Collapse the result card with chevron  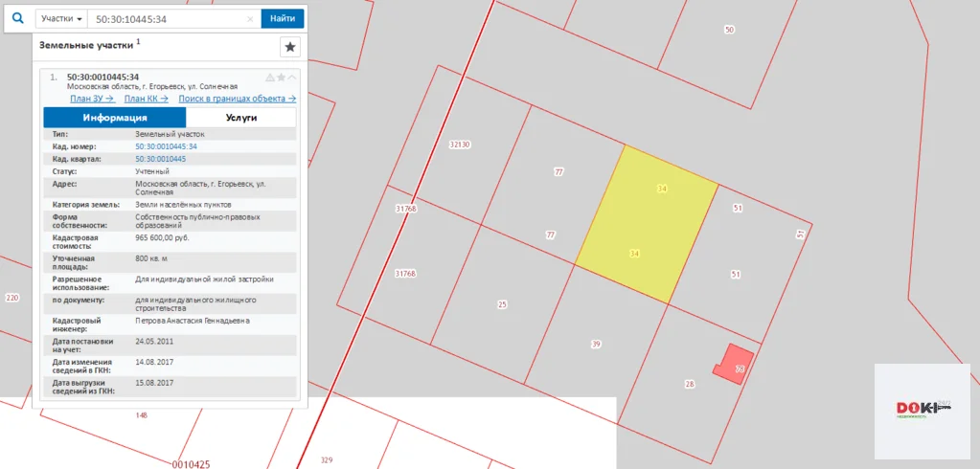pyautogui.click(x=292, y=78)
